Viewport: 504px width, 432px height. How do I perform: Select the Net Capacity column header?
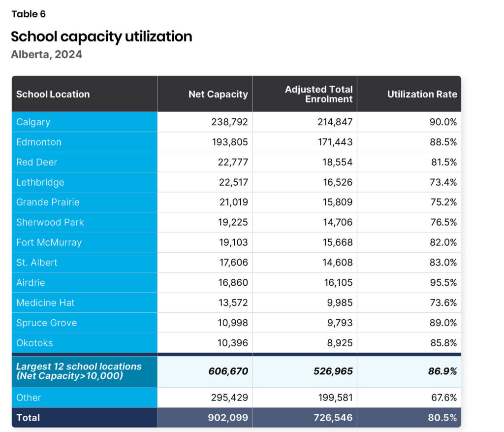click(218, 94)
